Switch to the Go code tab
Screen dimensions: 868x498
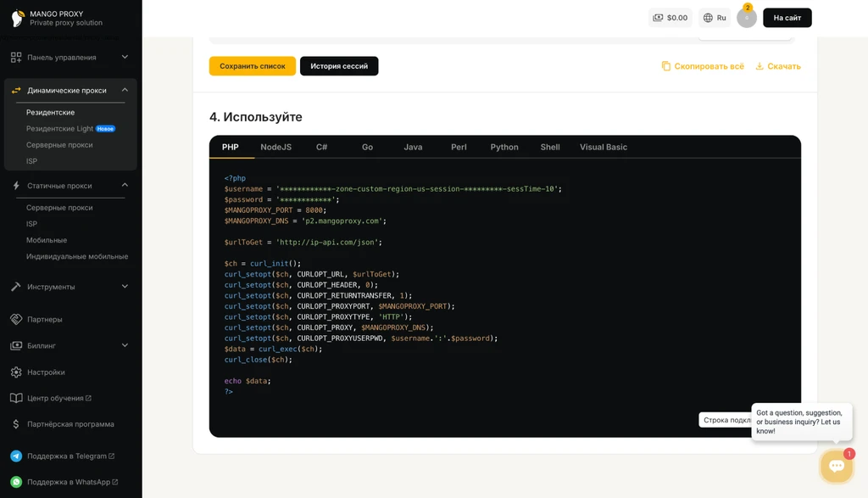click(367, 147)
